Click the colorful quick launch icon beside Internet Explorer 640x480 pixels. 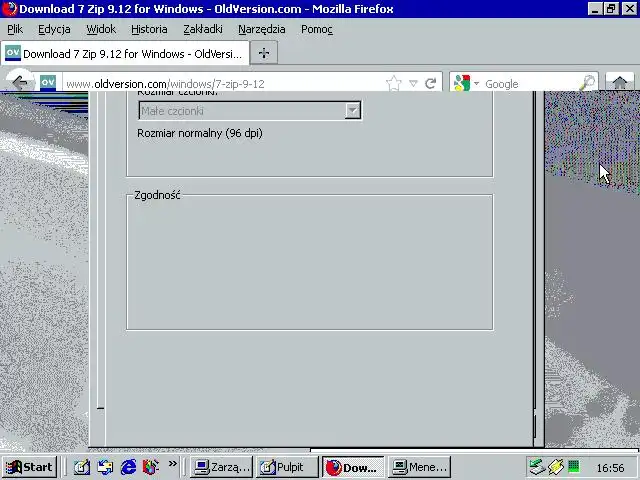tap(151, 467)
